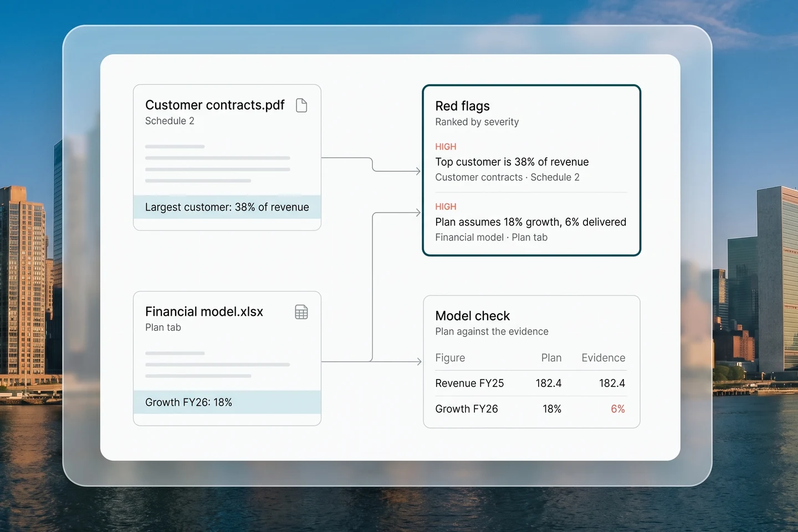Select 'Top customer is 38% of revenue' flag
This screenshot has width=798, height=532.
point(512,162)
